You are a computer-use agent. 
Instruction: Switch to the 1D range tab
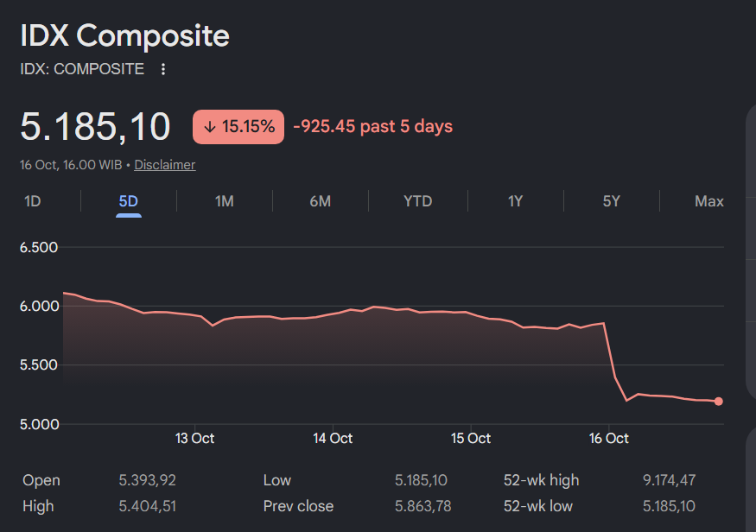pyautogui.click(x=33, y=201)
